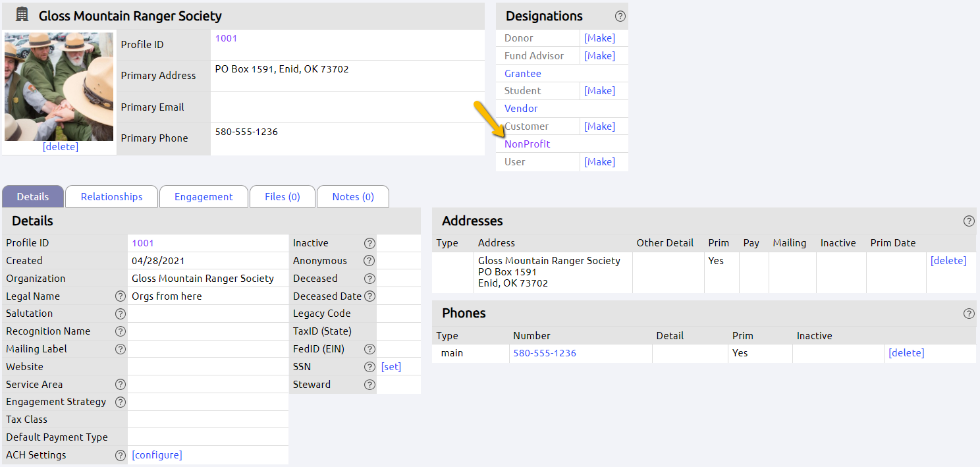Make this profile a Donor
Screen dimensions: 980x467
coord(599,38)
